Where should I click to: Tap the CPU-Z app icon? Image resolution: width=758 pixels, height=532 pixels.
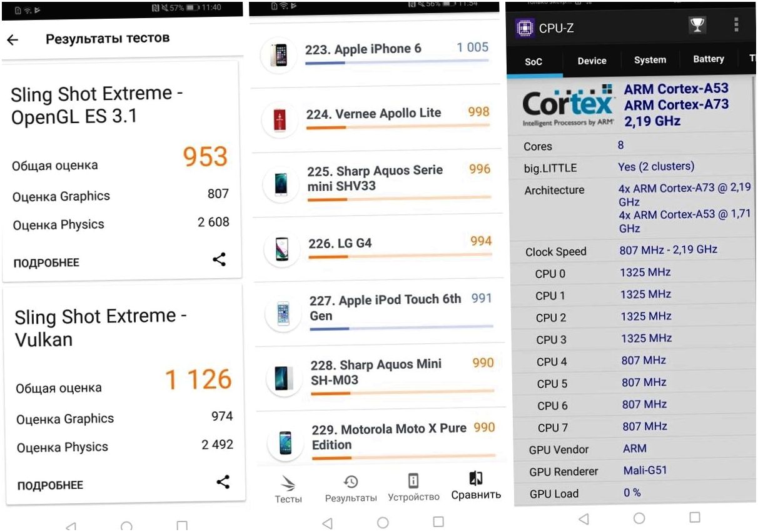click(525, 28)
